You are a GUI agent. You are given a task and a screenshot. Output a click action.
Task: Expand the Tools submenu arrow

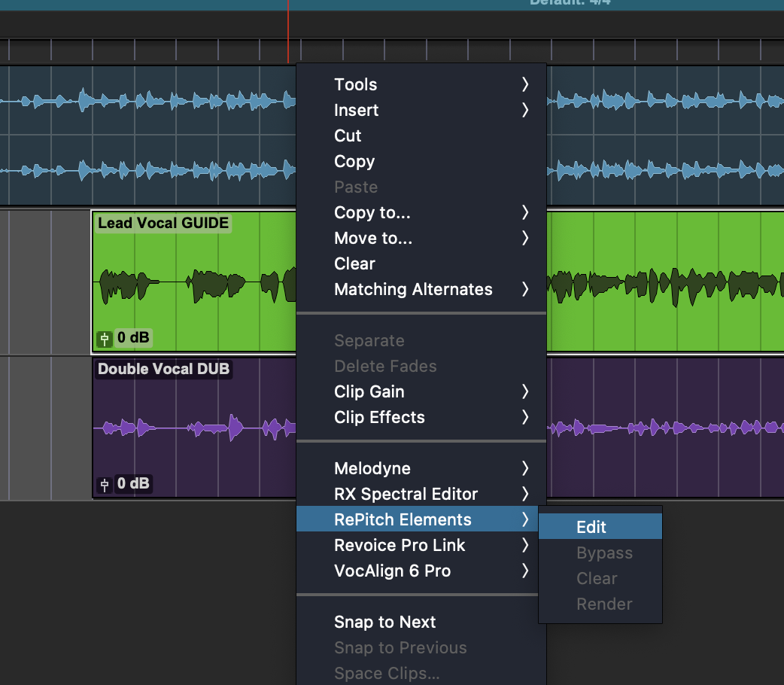[x=525, y=84]
